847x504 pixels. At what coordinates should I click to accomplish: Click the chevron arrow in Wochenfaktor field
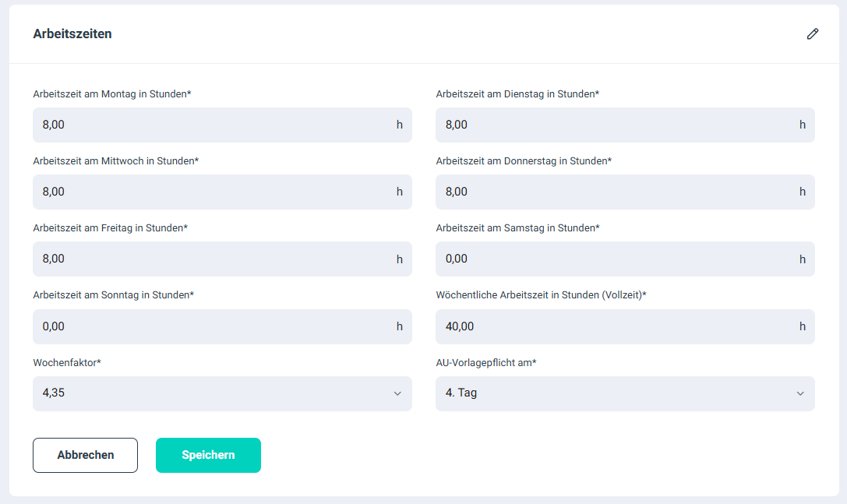tap(397, 393)
